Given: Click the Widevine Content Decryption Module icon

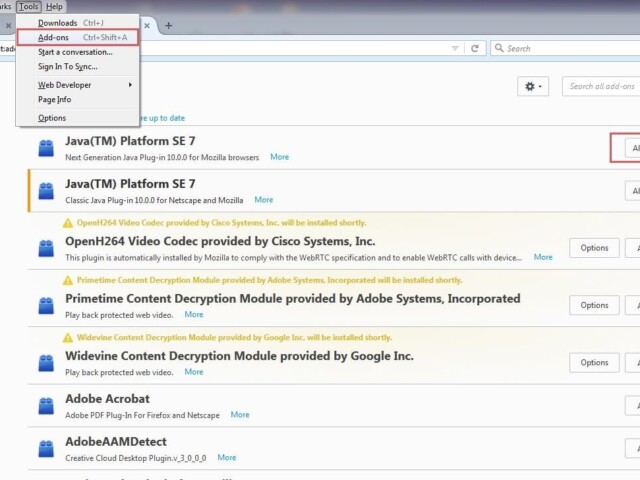Looking at the screenshot, I should (45, 362).
